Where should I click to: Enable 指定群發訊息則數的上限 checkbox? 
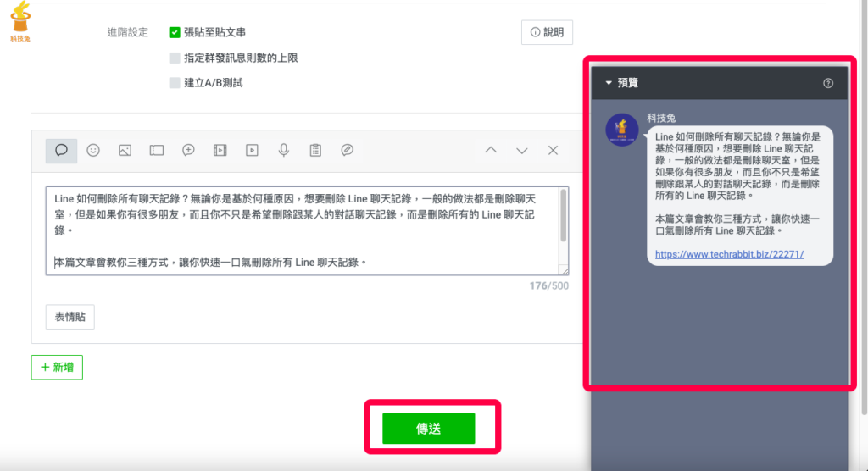coord(175,58)
